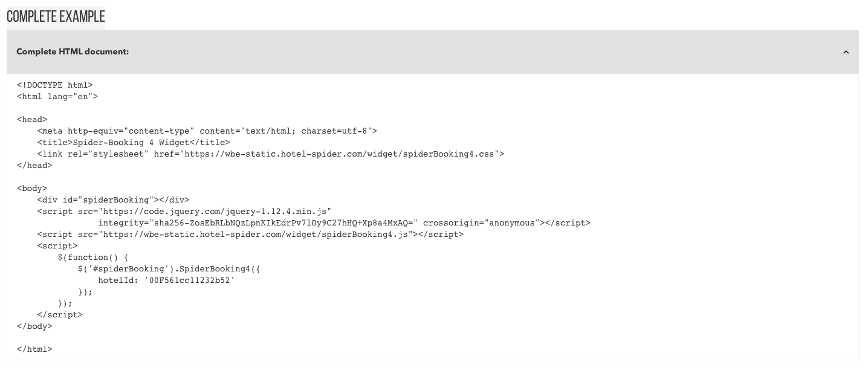This screenshot has width=868, height=376.
Task: Click the "Complete Example" heading
Action: pyautogui.click(x=56, y=17)
